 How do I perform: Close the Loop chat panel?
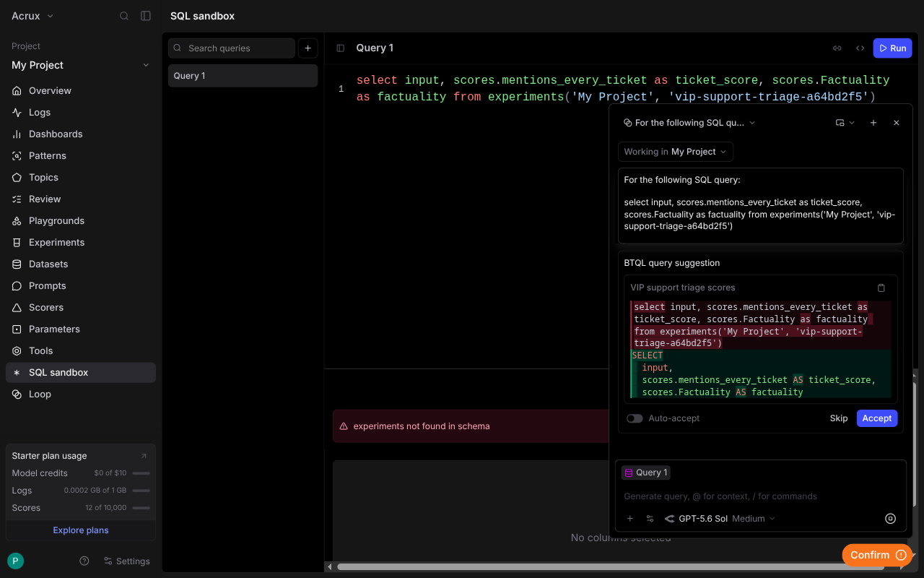(897, 123)
